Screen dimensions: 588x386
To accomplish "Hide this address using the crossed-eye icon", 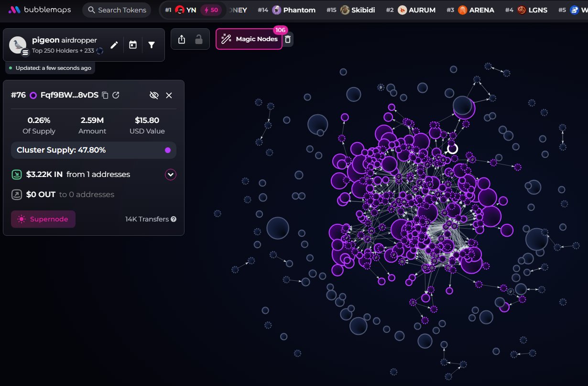I will tap(154, 95).
